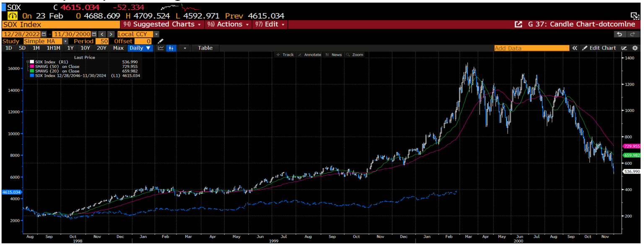This screenshot has height=247, width=644.
Task: Open the Table view
Action: (x=205, y=48)
